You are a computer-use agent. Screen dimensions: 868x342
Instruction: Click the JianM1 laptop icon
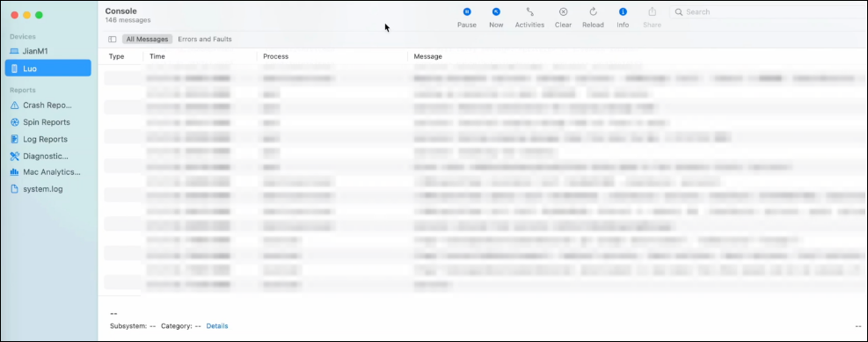tap(14, 51)
